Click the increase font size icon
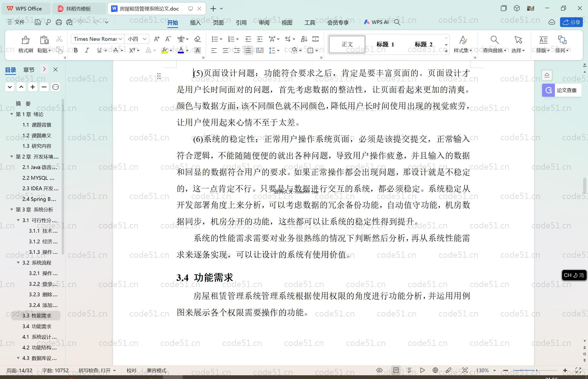This screenshot has width=588, height=379. click(157, 39)
